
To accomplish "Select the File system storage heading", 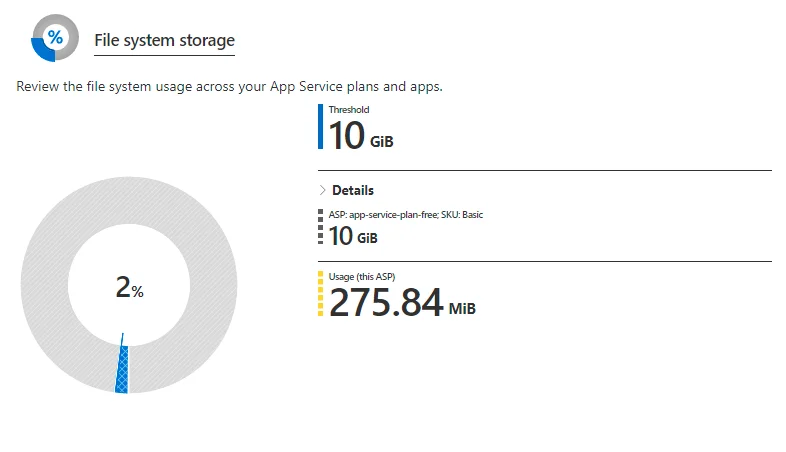I will coord(164,40).
